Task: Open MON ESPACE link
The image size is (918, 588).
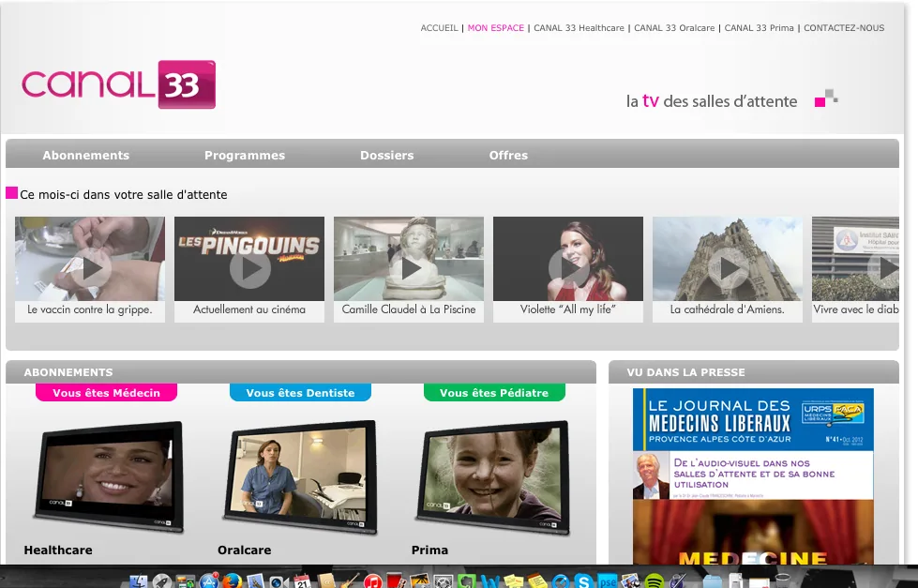Action: pos(496,27)
